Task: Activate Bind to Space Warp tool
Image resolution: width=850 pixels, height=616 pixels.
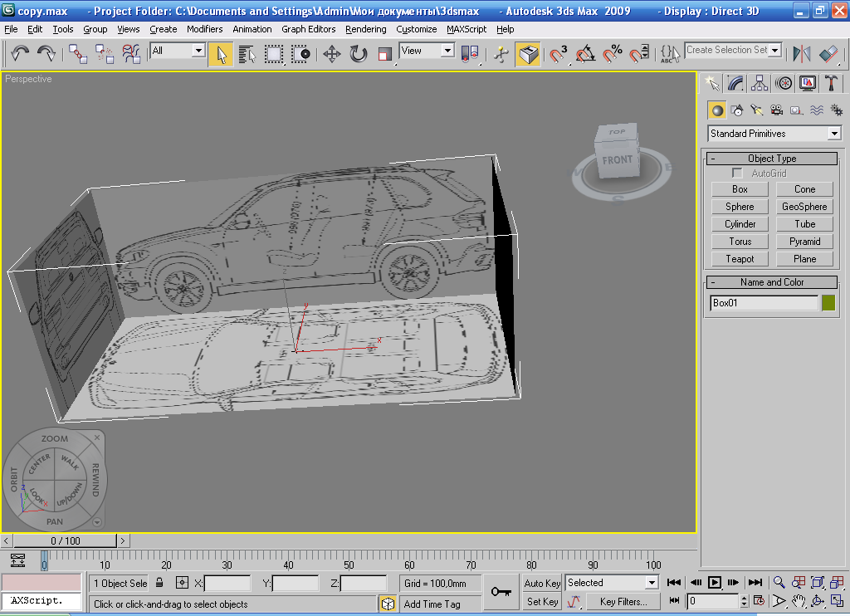Action: click(x=131, y=54)
